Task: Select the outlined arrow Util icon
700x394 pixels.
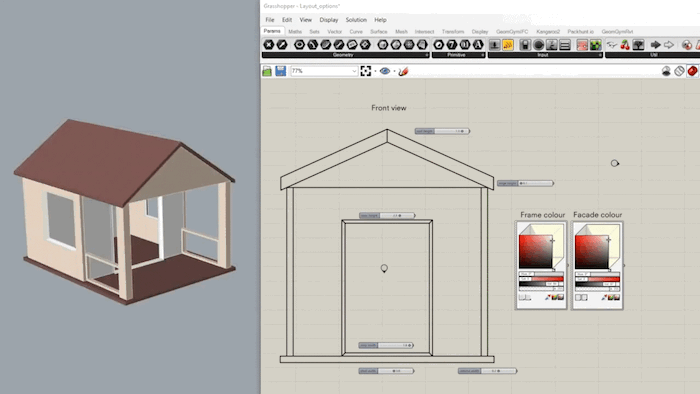Action: (x=669, y=45)
